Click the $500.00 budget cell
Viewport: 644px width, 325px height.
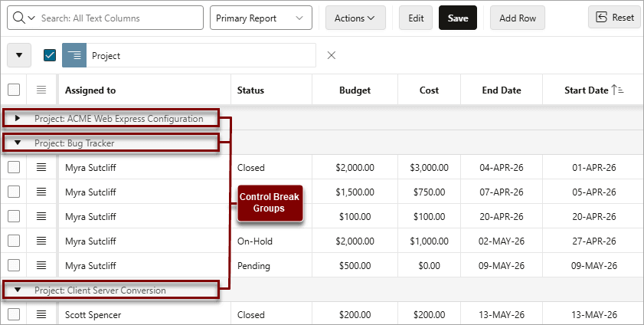(355, 266)
